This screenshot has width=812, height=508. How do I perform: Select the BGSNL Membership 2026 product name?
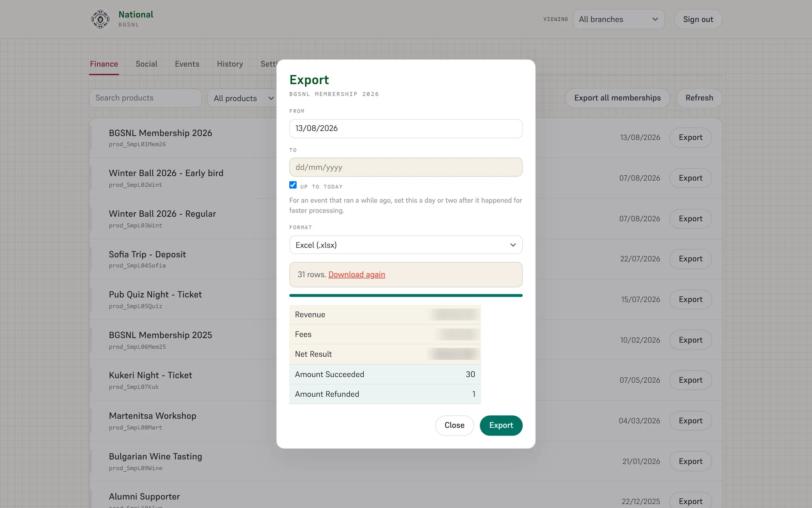(x=160, y=133)
